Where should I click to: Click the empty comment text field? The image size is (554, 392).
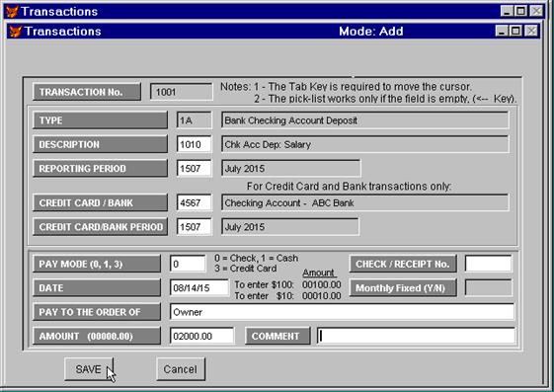coord(416,336)
